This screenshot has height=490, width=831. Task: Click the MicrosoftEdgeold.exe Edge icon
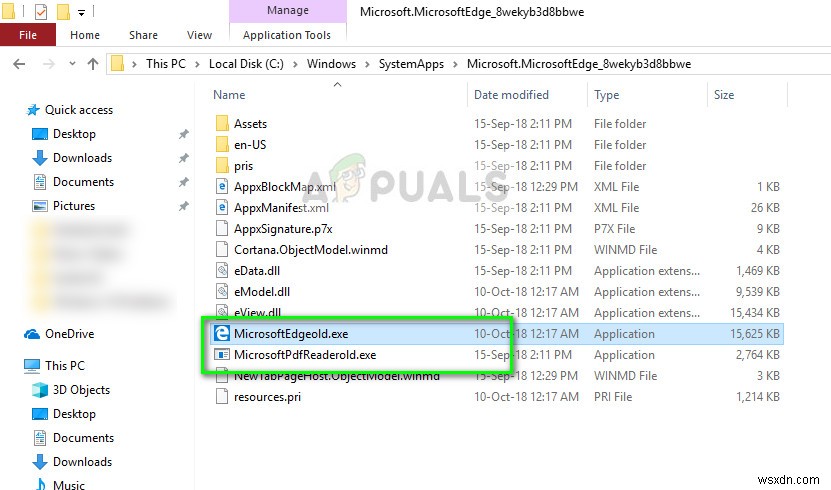(x=222, y=333)
